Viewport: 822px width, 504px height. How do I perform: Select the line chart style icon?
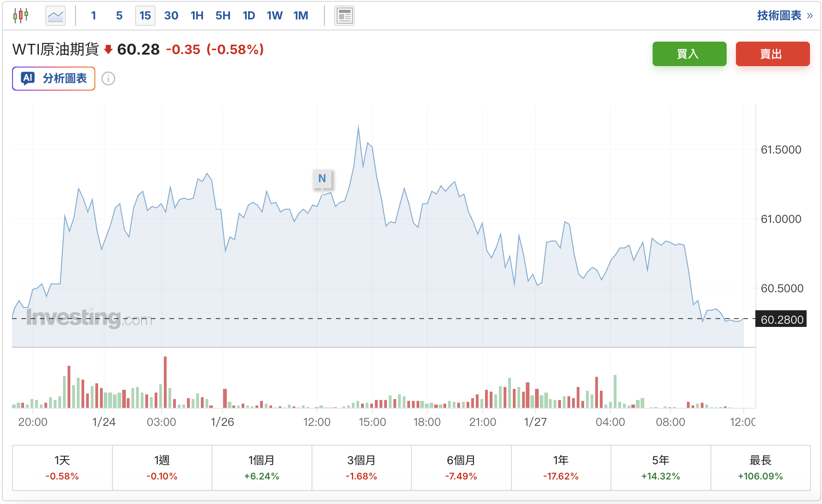pyautogui.click(x=55, y=14)
